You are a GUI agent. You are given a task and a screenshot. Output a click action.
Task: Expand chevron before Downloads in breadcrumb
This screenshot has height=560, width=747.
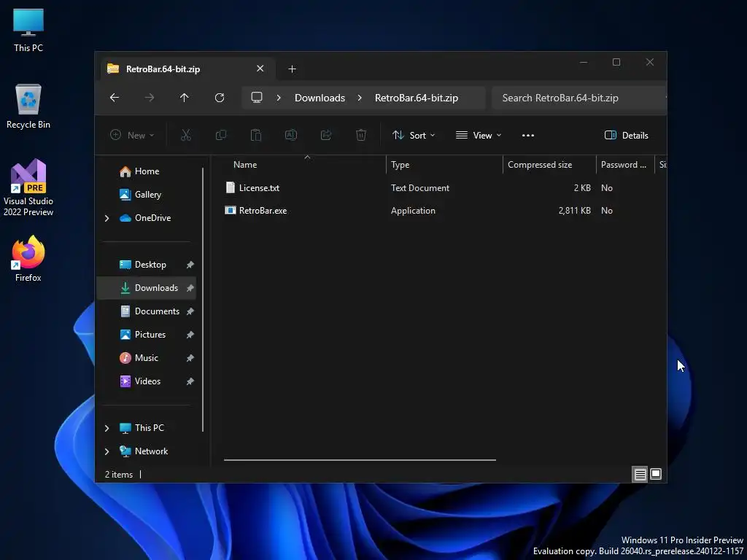click(x=279, y=98)
